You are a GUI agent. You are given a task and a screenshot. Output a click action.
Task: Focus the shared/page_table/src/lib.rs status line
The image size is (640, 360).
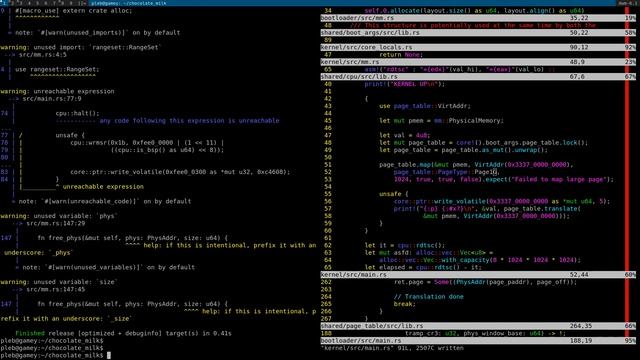click(478, 326)
